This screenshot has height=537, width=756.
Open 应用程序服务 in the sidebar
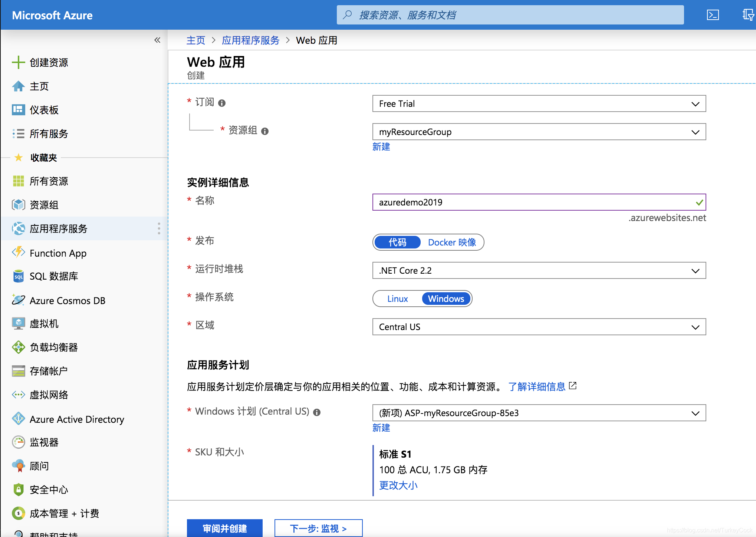tap(59, 228)
